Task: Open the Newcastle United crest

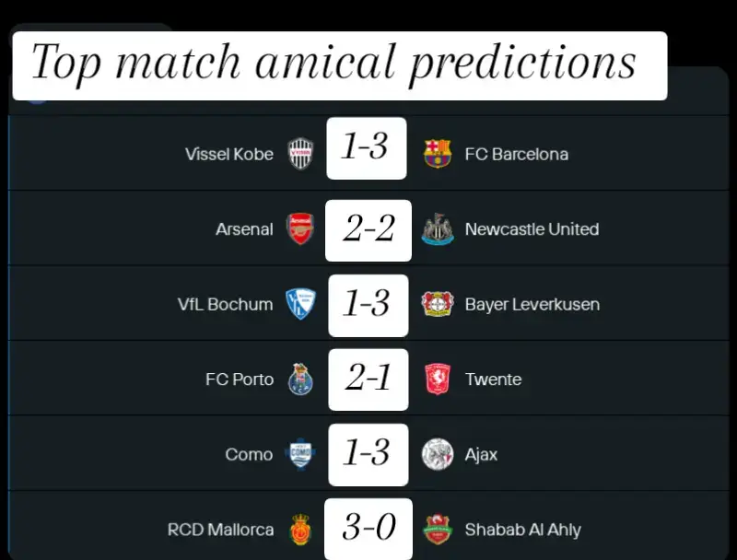Action: 438,228
